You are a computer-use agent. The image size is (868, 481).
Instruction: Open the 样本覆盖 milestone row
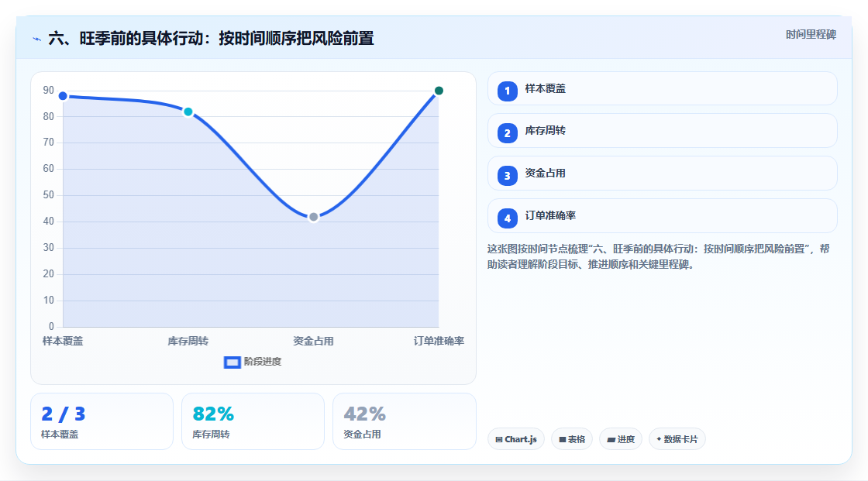point(662,88)
